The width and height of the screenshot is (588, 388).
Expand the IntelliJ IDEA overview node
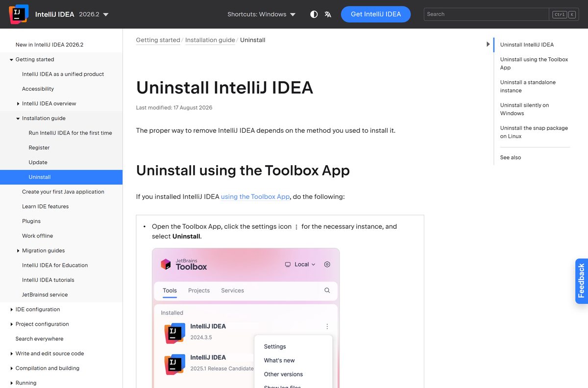pos(18,103)
